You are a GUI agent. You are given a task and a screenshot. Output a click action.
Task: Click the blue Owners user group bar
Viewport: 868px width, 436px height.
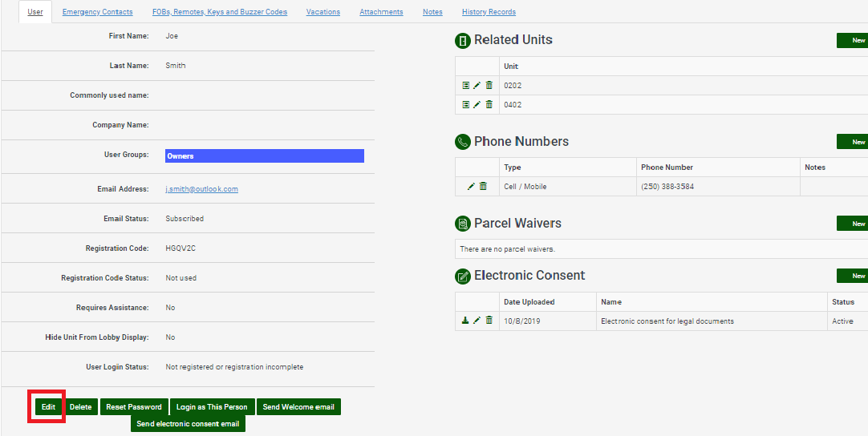[265, 156]
